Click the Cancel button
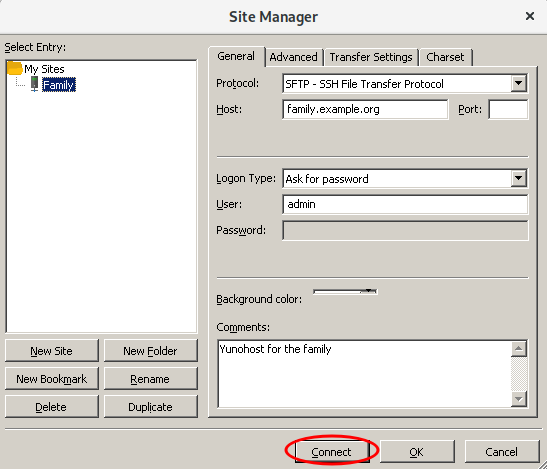The height and width of the screenshot is (469, 547). (502, 452)
